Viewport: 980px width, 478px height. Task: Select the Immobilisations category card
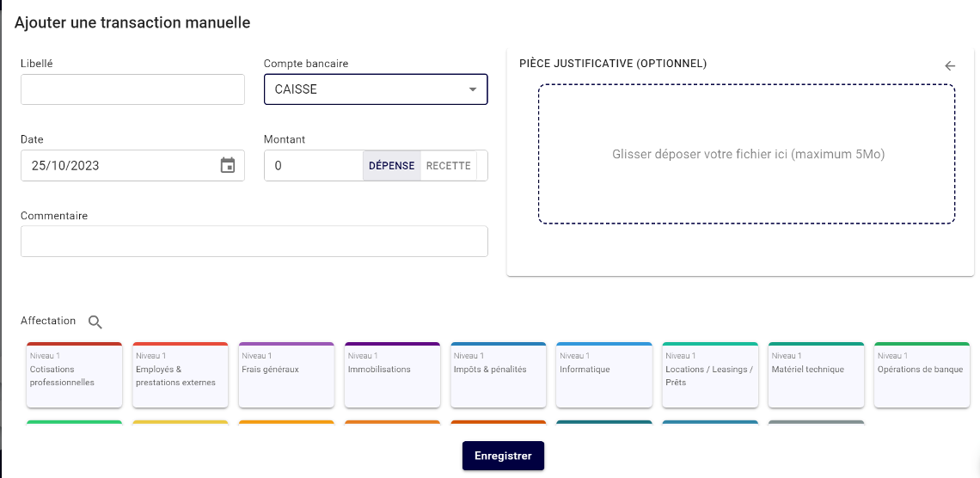[392, 375]
